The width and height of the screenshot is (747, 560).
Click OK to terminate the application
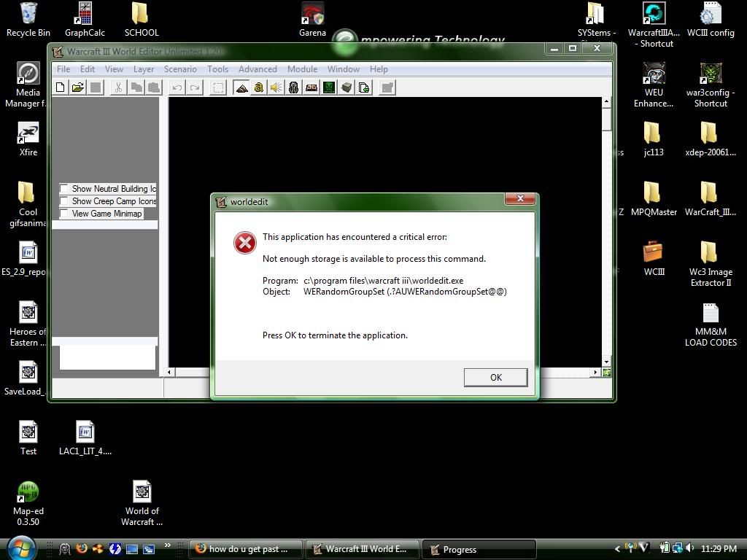pyautogui.click(x=495, y=377)
